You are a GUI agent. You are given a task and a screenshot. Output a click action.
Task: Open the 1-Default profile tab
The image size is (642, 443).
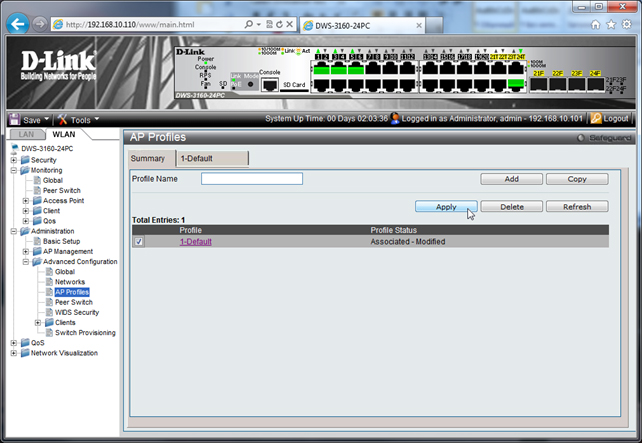click(211, 158)
